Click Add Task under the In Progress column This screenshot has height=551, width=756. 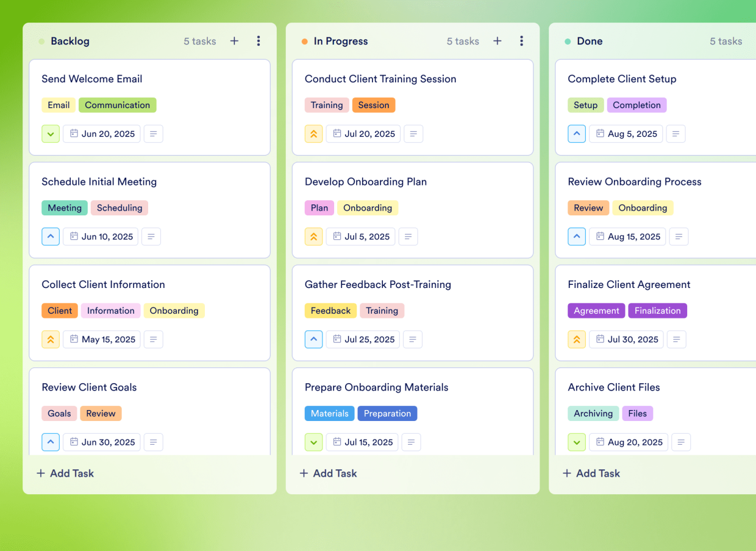point(328,473)
